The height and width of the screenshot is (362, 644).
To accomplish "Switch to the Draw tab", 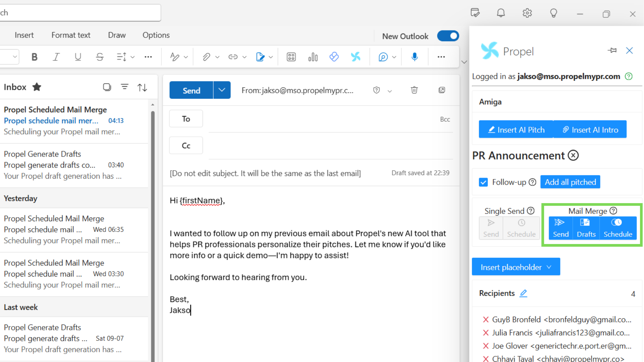I will click(117, 35).
